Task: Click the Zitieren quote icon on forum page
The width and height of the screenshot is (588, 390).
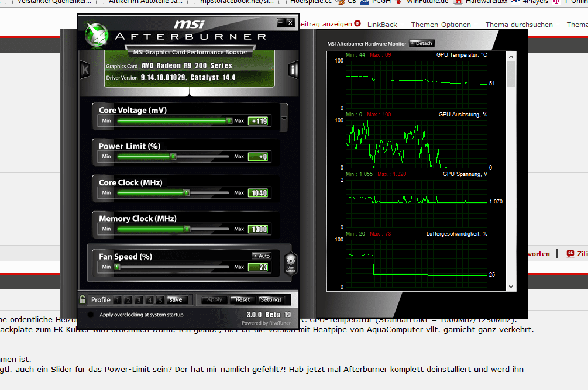Action: 570,254
